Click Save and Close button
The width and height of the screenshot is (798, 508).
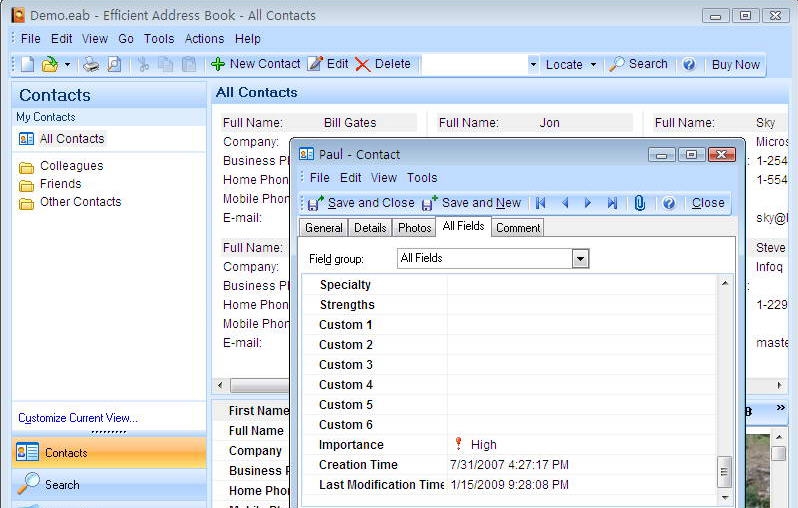click(x=360, y=203)
